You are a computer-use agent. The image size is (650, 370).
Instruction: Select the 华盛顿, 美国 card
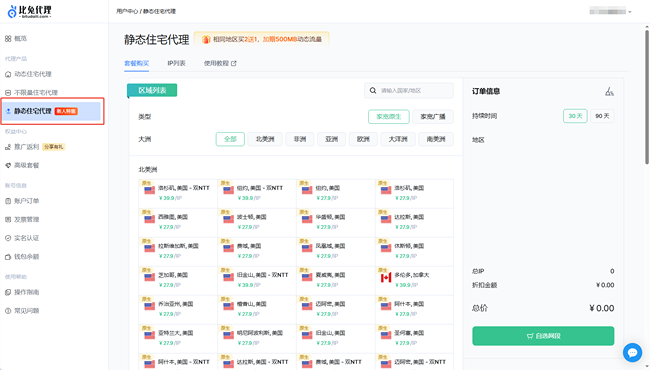pyautogui.click(x=335, y=223)
